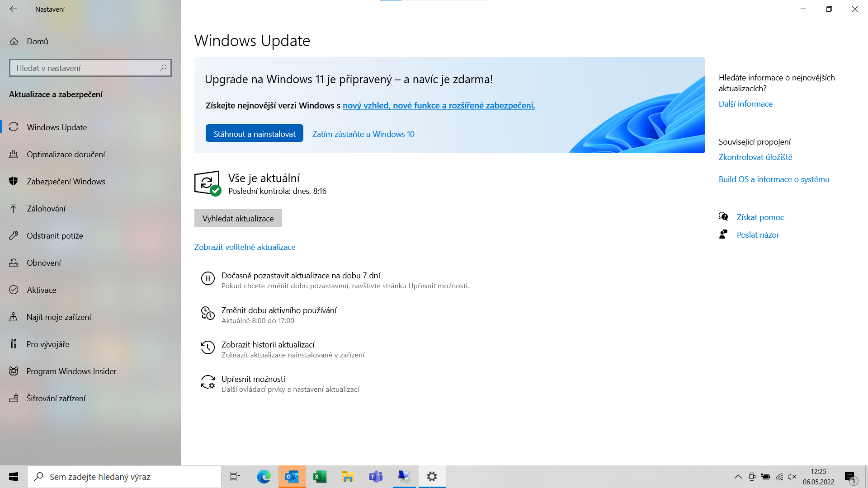Launch Excel from the taskbar
The width and height of the screenshot is (868, 488).
(x=320, y=476)
